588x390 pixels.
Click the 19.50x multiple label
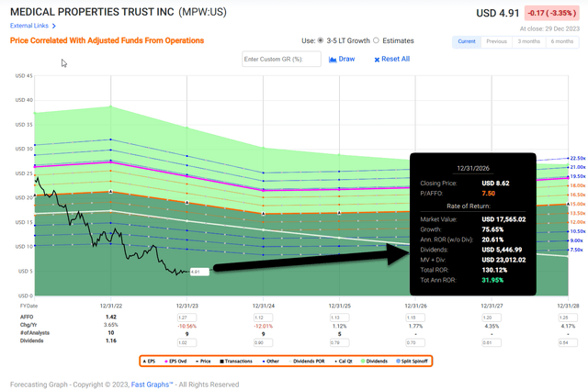[578, 176]
